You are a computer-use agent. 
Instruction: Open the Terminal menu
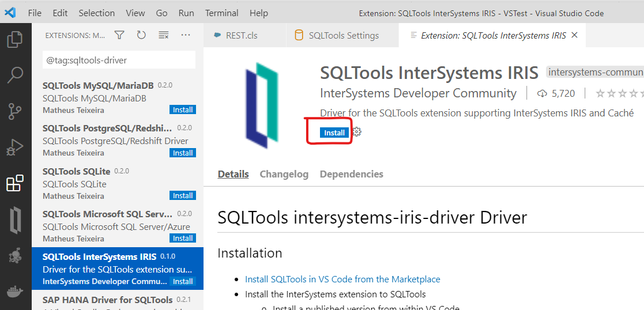point(221,13)
